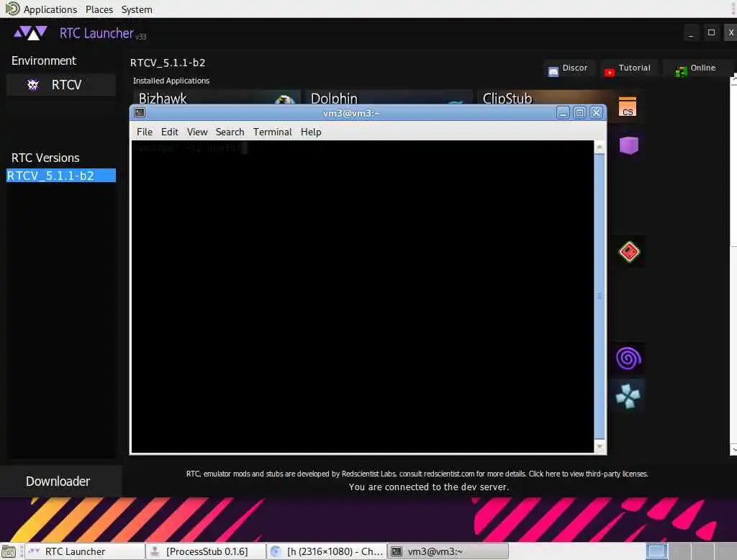This screenshot has width=737, height=560.
Task: Click the purple spiral application icon
Action: [x=628, y=358]
